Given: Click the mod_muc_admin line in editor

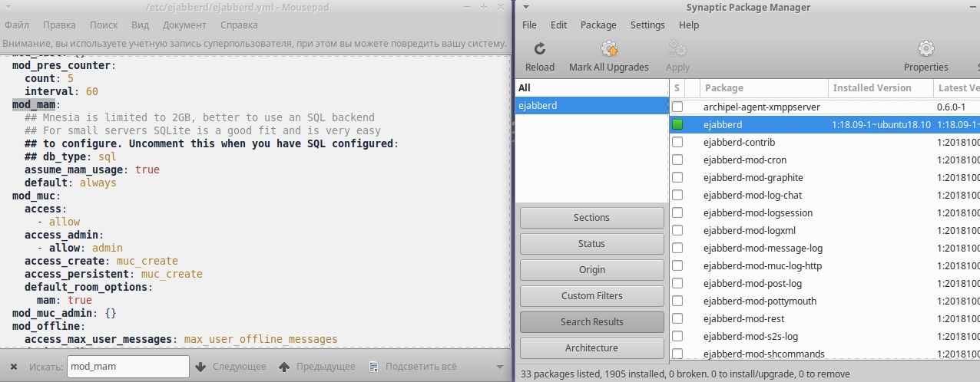Looking at the screenshot, I should [x=64, y=313].
